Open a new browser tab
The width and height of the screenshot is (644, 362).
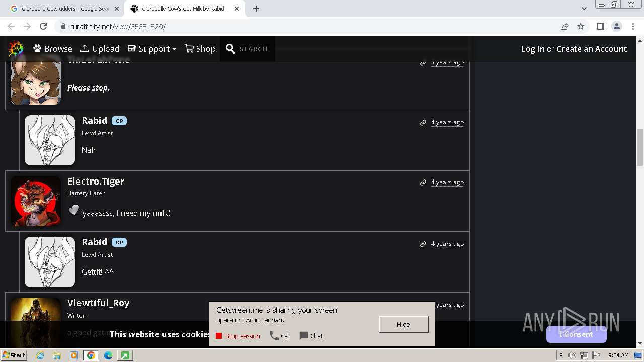[256, 9]
